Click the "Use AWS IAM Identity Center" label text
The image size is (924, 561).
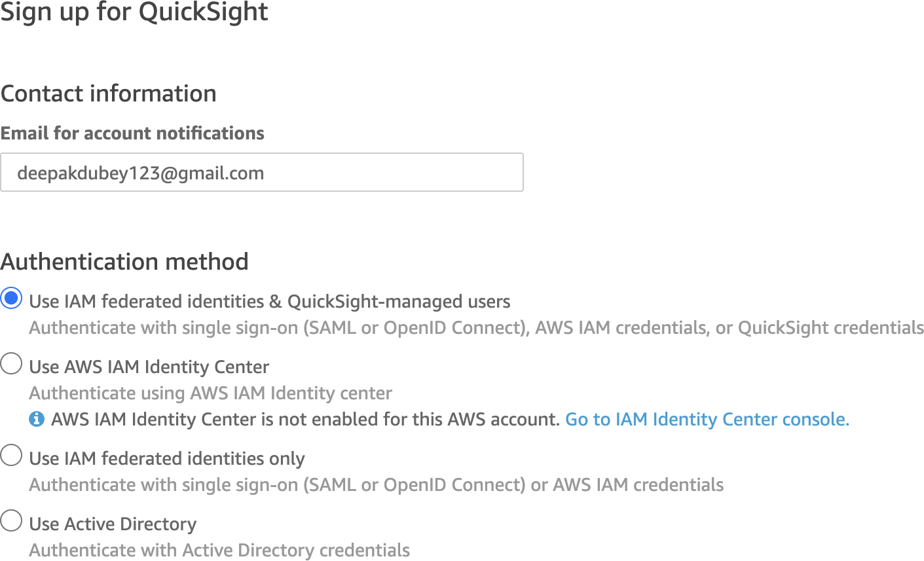coord(149,367)
